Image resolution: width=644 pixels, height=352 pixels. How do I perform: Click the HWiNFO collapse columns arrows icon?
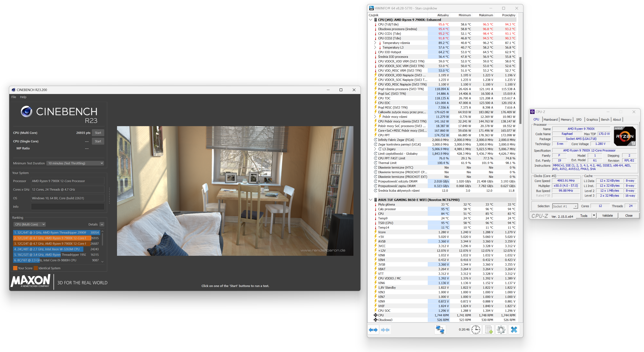(385, 330)
